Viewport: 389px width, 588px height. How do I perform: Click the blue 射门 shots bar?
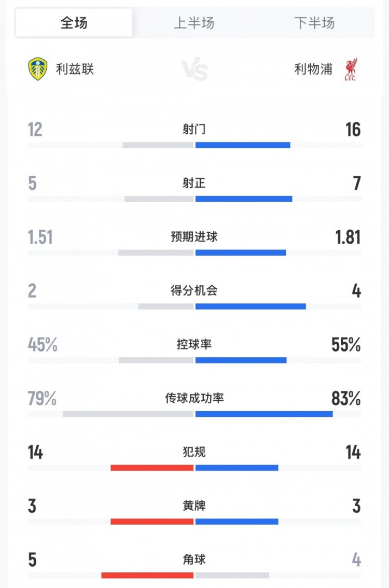coord(243,145)
